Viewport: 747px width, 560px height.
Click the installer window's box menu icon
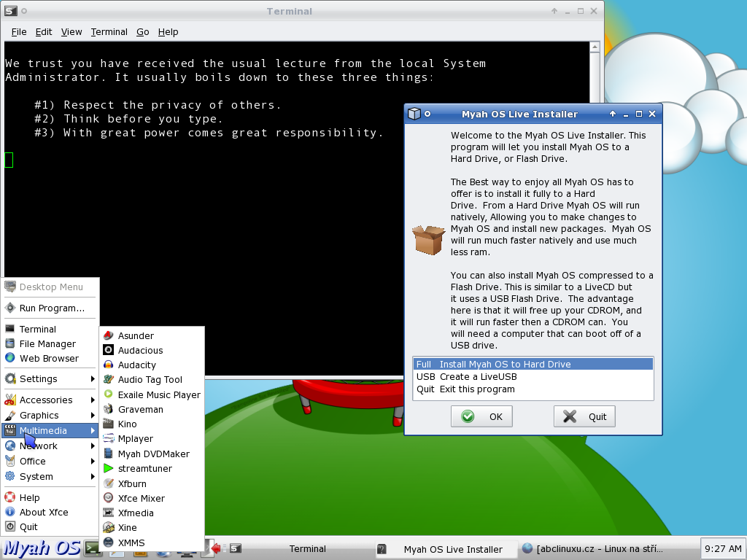(x=414, y=114)
